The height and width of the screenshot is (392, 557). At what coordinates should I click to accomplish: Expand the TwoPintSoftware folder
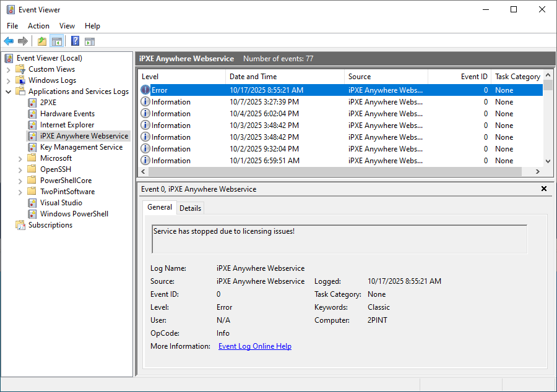tap(20, 192)
